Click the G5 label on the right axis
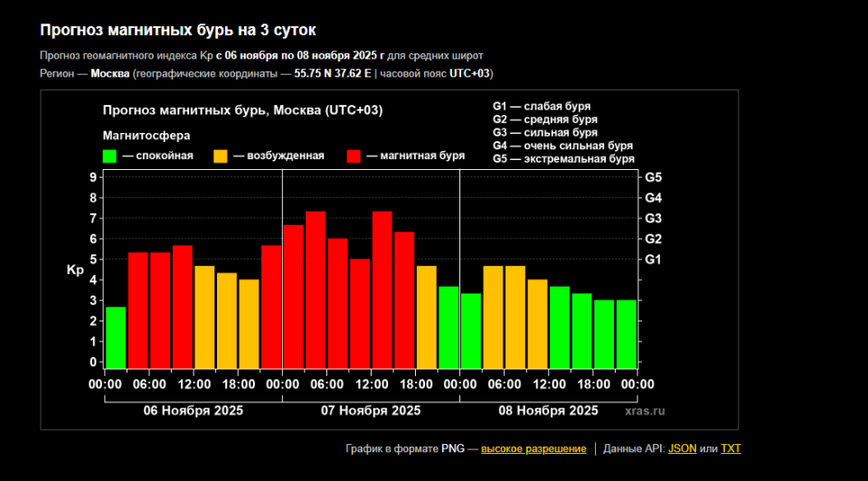The height and width of the screenshot is (481, 868). 653,177
